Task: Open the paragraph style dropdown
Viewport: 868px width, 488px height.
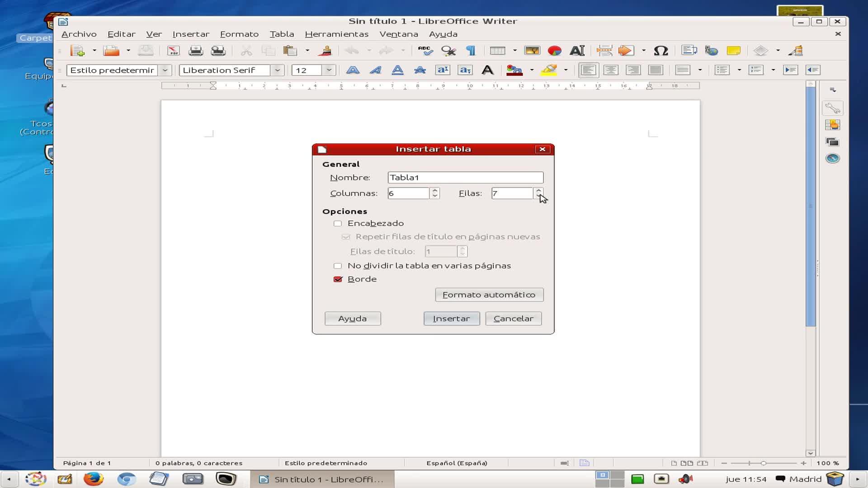Action: pos(165,70)
